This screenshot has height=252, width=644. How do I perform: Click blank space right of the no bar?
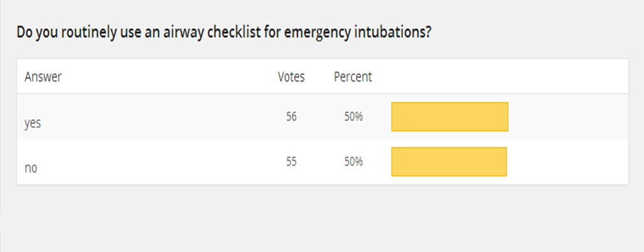click(565, 162)
